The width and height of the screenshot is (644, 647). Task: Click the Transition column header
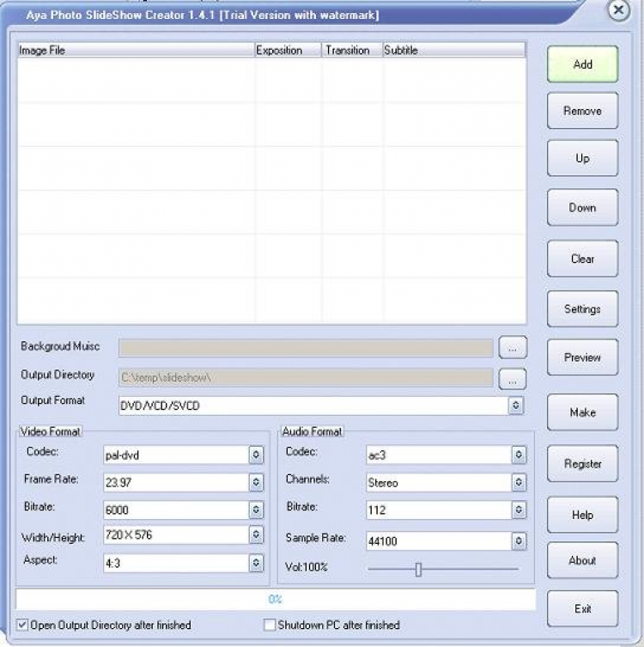352,50
